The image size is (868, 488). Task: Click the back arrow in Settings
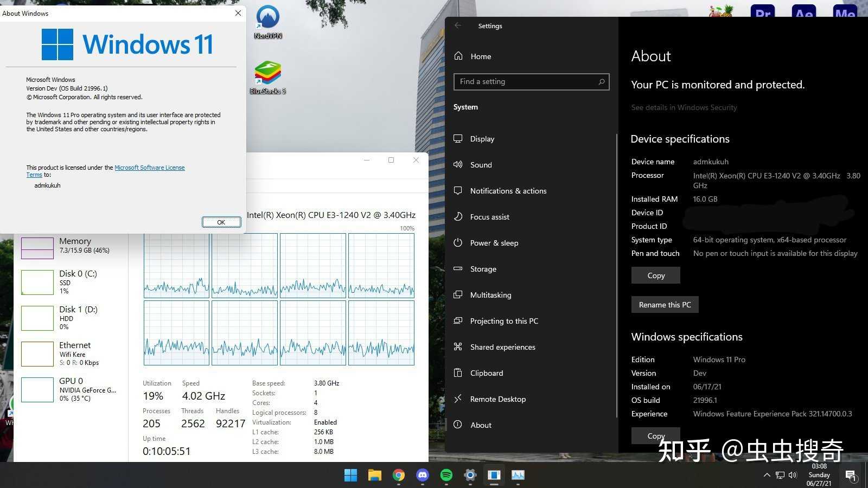[x=458, y=25]
